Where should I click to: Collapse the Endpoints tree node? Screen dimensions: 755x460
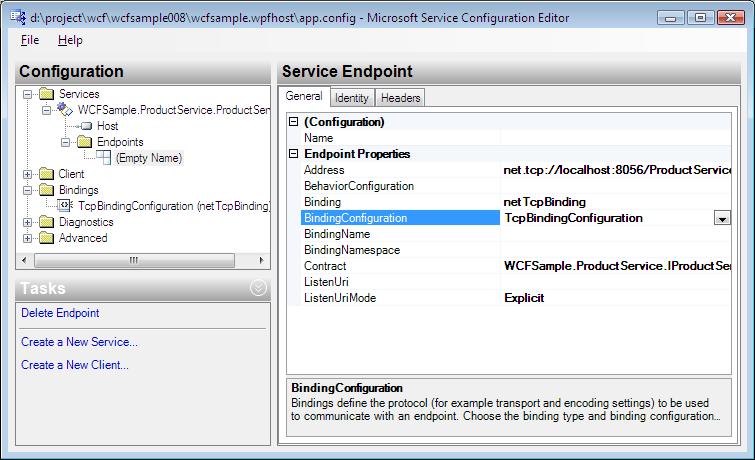tap(65, 142)
